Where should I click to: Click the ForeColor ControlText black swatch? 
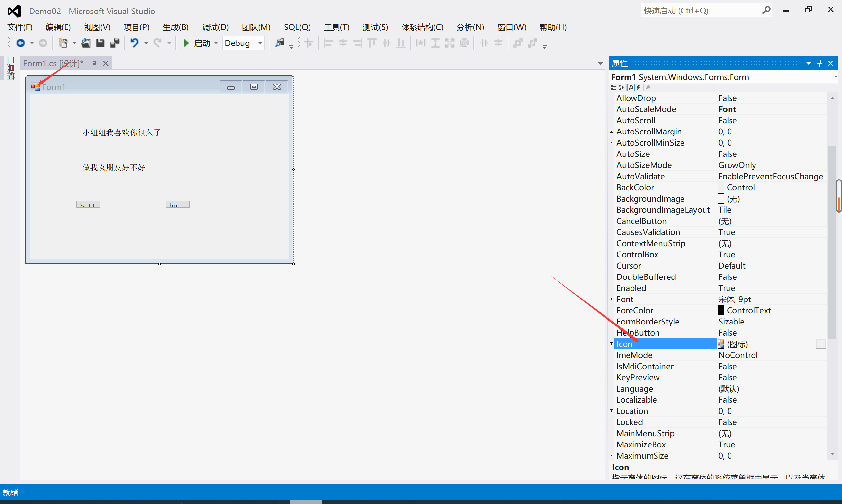click(721, 310)
